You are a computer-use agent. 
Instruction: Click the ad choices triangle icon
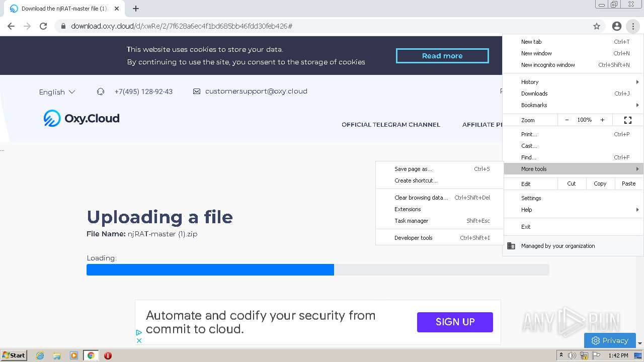point(139,332)
